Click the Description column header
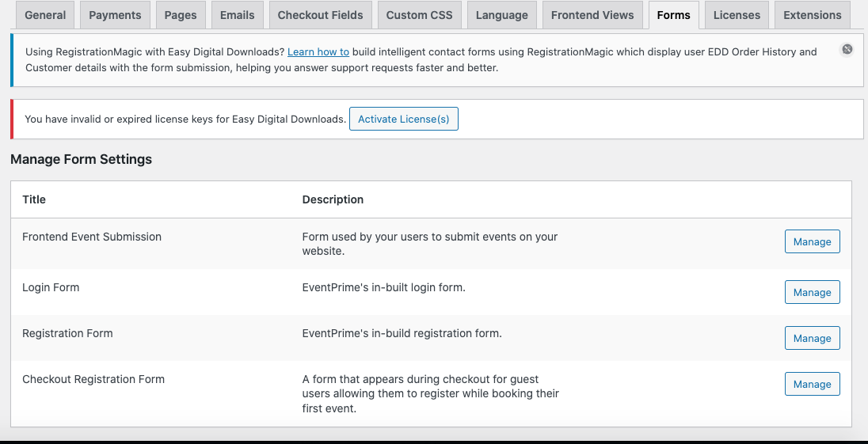868x444 pixels. [333, 199]
